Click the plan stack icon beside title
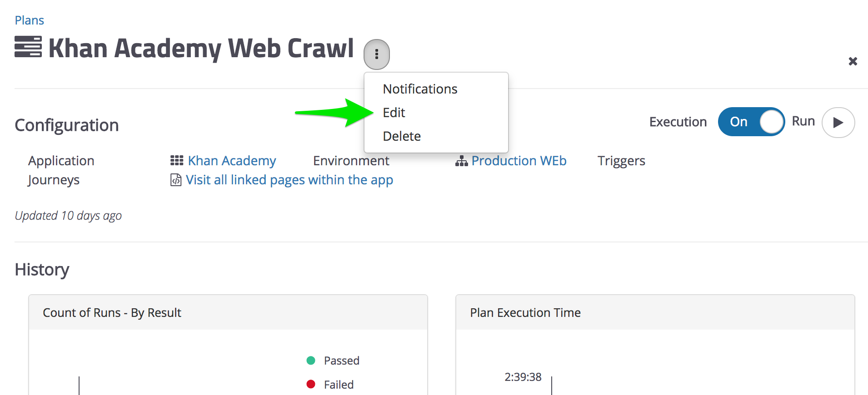Image resolution: width=868 pixels, height=395 pixels. coord(28,47)
